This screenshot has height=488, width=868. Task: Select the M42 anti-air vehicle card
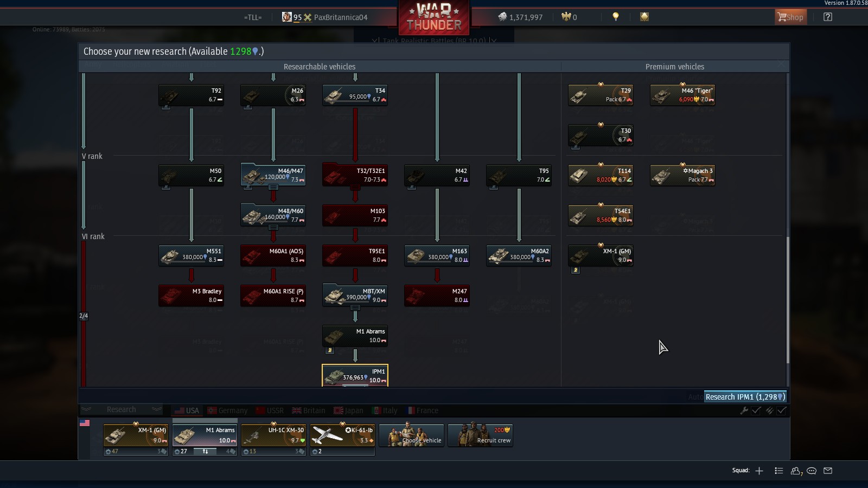click(x=437, y=176)
